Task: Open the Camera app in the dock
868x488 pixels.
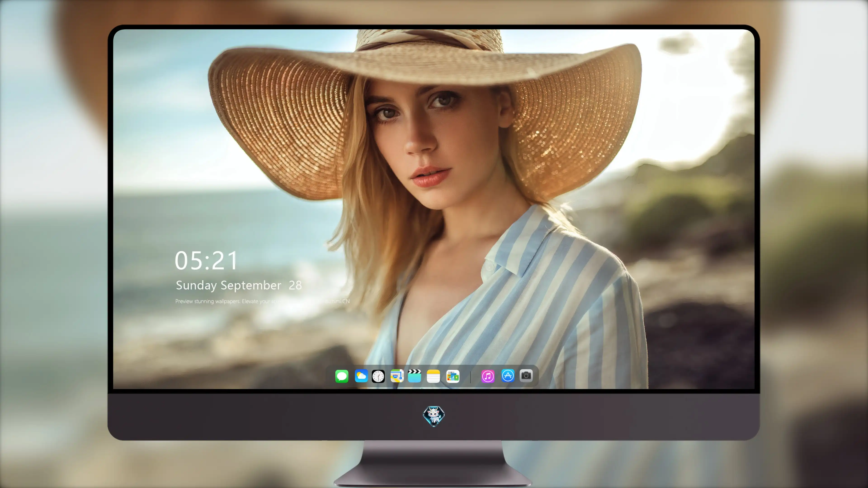Action: click(526, 376)
